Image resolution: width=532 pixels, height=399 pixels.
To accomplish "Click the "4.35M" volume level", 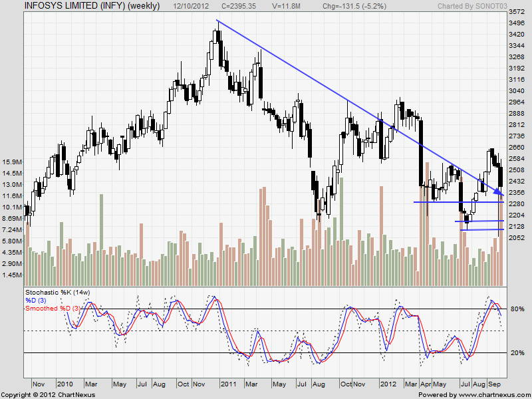I will pyautogui.click(x=13, y=253).
